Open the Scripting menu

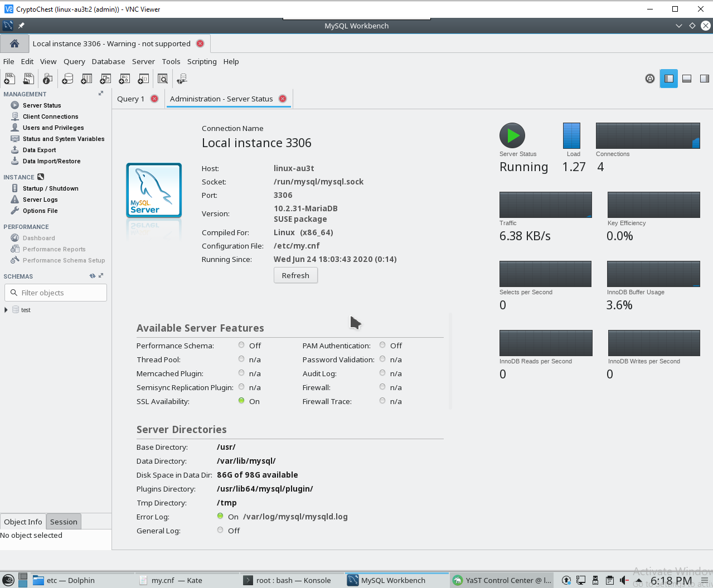[x=202, y=61]
